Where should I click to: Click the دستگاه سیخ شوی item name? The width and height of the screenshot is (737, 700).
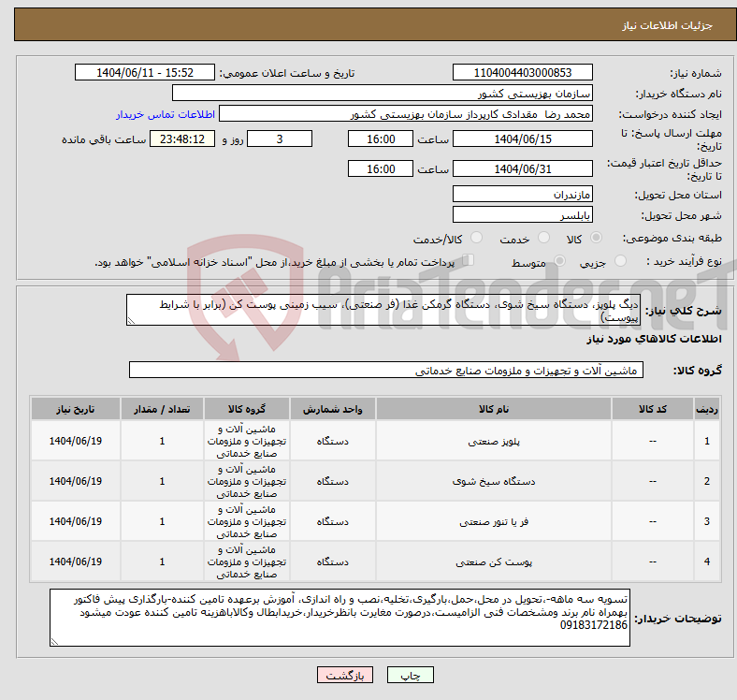(x=494, y=481)
